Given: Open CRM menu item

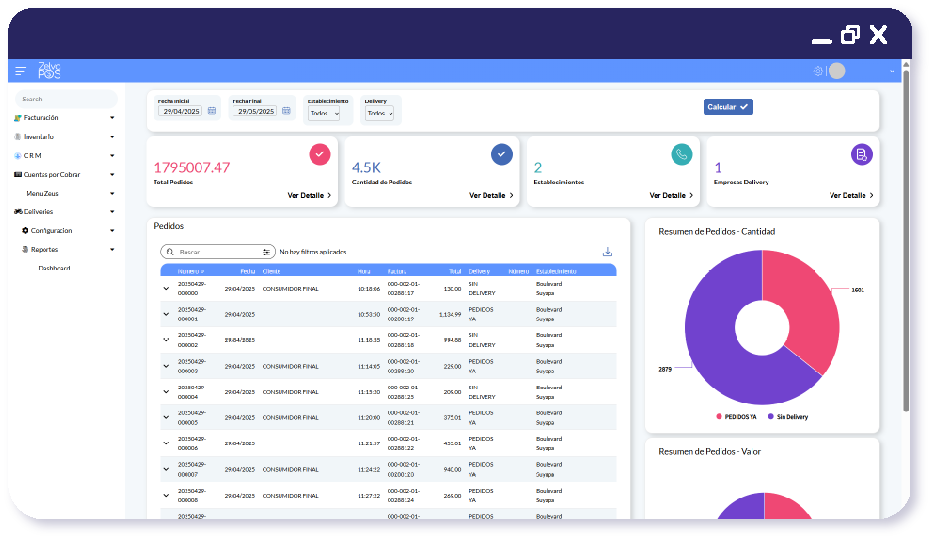Looking at the screenshot, I should pos(33,156).
